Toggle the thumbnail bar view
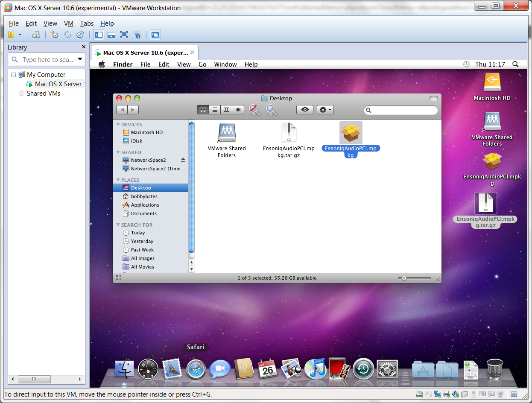532x403 pixels. (x=111, y=35)
